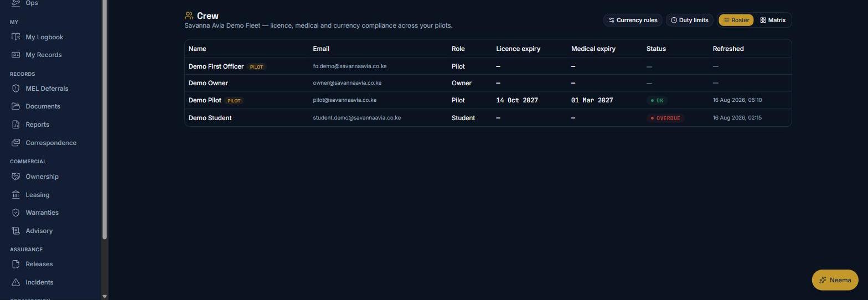This screenshot has width=868, height=300.
Task: Open My Logbook page
Action: pyautogui.click(x=44, y=37)
